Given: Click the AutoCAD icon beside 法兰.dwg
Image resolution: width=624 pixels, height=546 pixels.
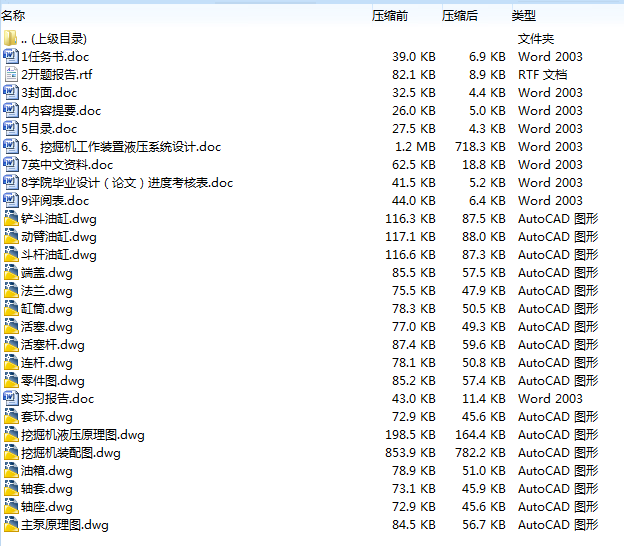Looking at the screenshot, I should [x=11, y=290].
